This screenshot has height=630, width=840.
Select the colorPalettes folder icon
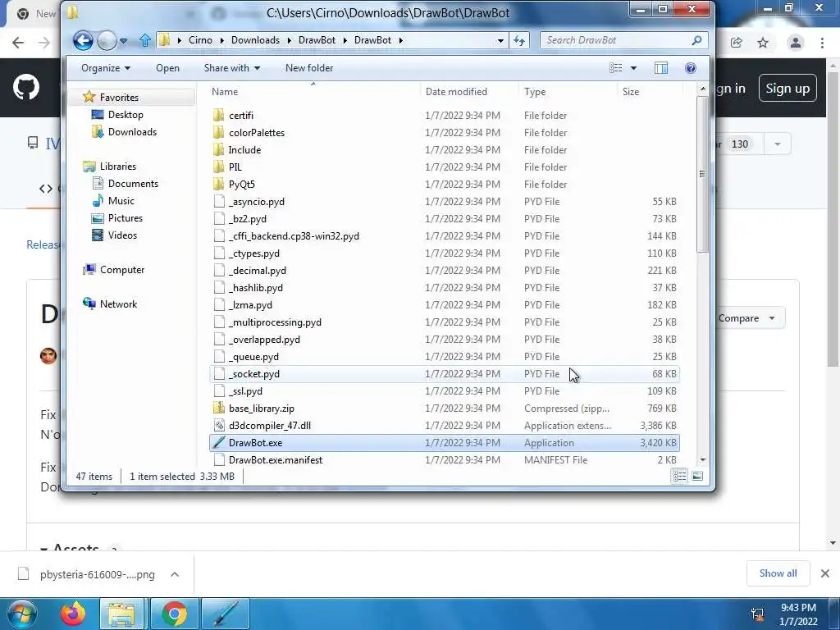click(218, 132)
